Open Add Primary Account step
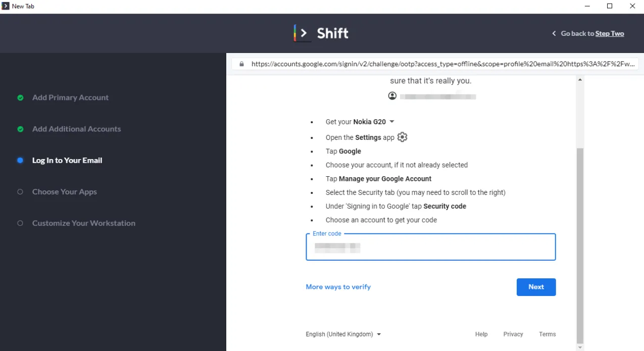 pyautogui.click(x=70, y=97)
